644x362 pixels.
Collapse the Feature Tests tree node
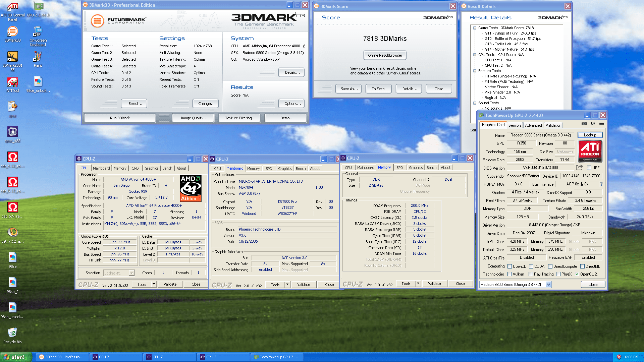475,71
